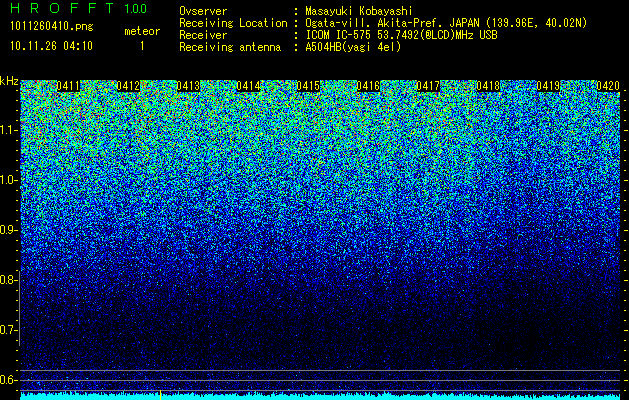Image resolution: width=629 pixels, height=400 pixels.
Task: Select the Ogata-vill. Akita-Pref. JAPAN location text
Action: 446,23
